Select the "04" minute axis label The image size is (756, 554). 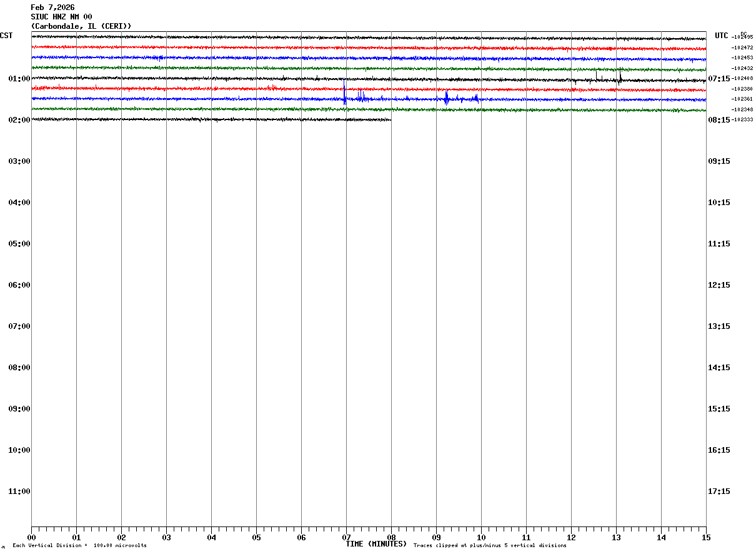(211, 537)
